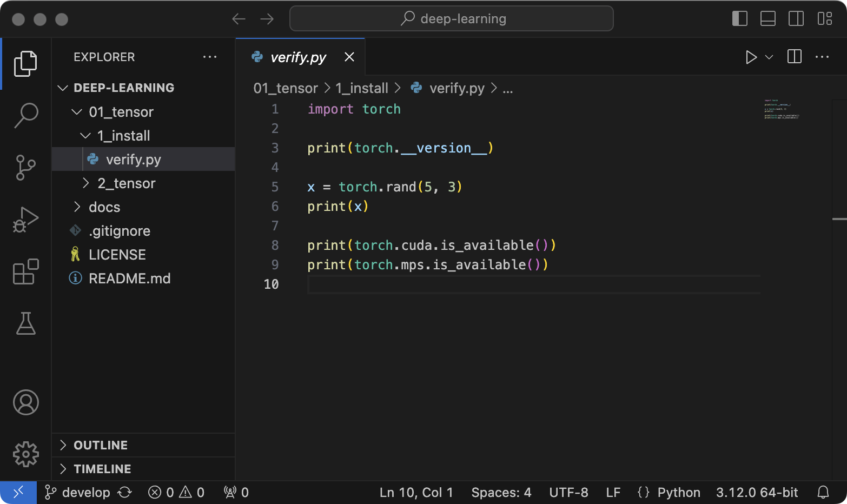This screenshot has height=504, width=847.
Task: Collapse the 1_install folder
Action: point(85,136)
